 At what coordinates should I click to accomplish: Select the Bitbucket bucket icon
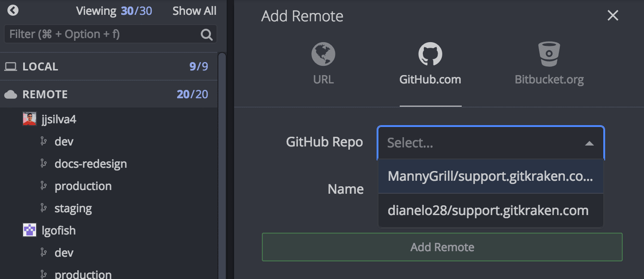[x=549, y=54]
